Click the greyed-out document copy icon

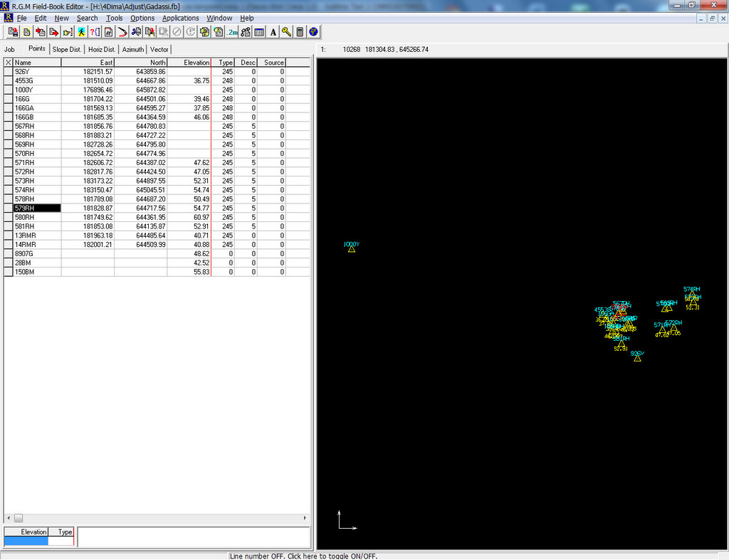click(x=163, y=32)
